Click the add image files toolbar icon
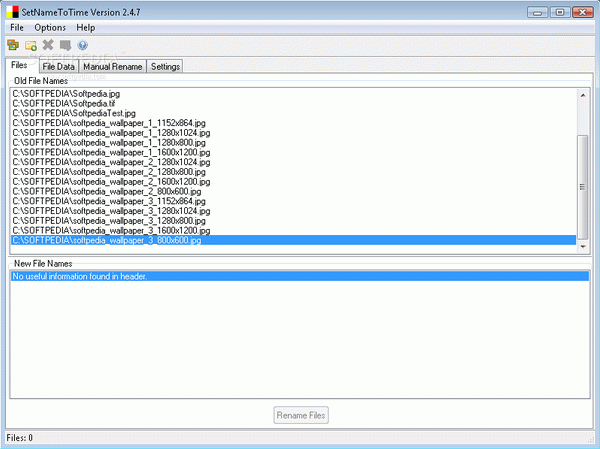Viewport: 600px width, 449px height. 13,45
